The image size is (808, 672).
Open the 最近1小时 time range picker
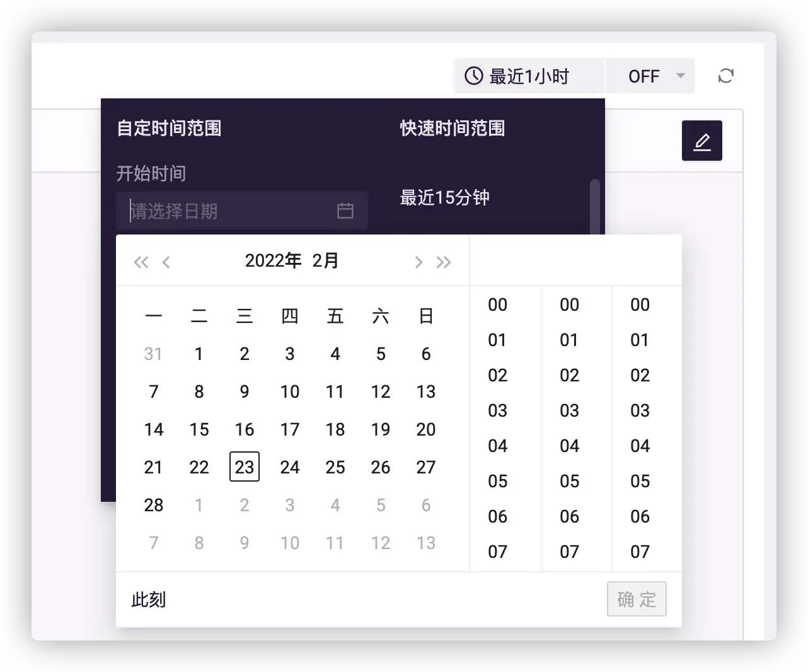[529, 76]
